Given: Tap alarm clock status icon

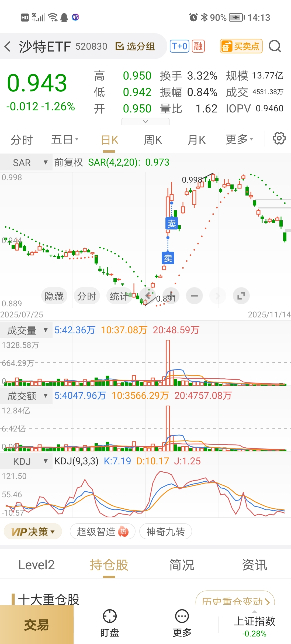Looking at the screenshot, I should click(193, 18).
